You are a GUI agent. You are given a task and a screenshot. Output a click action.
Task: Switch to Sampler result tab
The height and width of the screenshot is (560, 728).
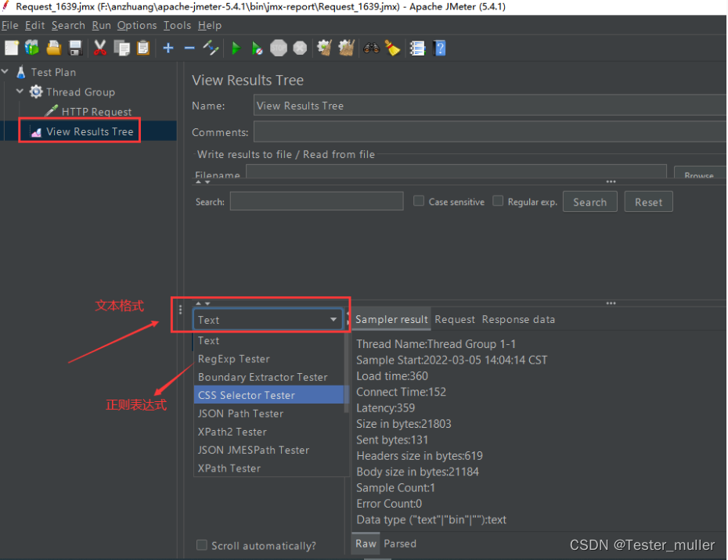click(x=391, y=319)
